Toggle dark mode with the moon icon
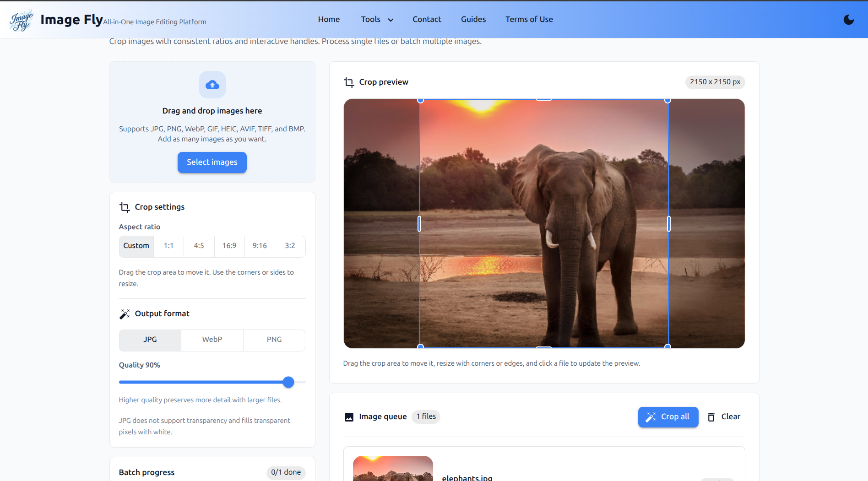 pos(849,19)
